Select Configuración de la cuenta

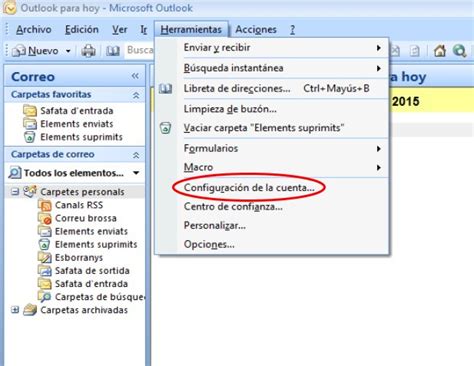(x=273, y=188)
